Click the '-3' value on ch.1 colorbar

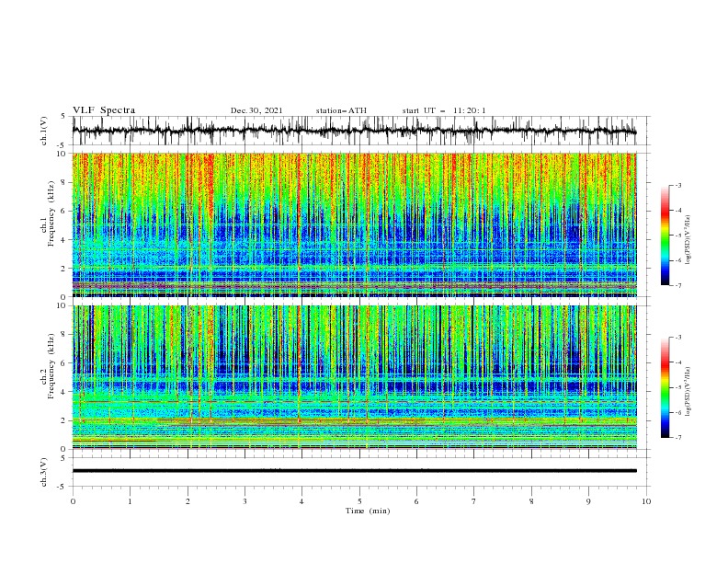point(677,185)
